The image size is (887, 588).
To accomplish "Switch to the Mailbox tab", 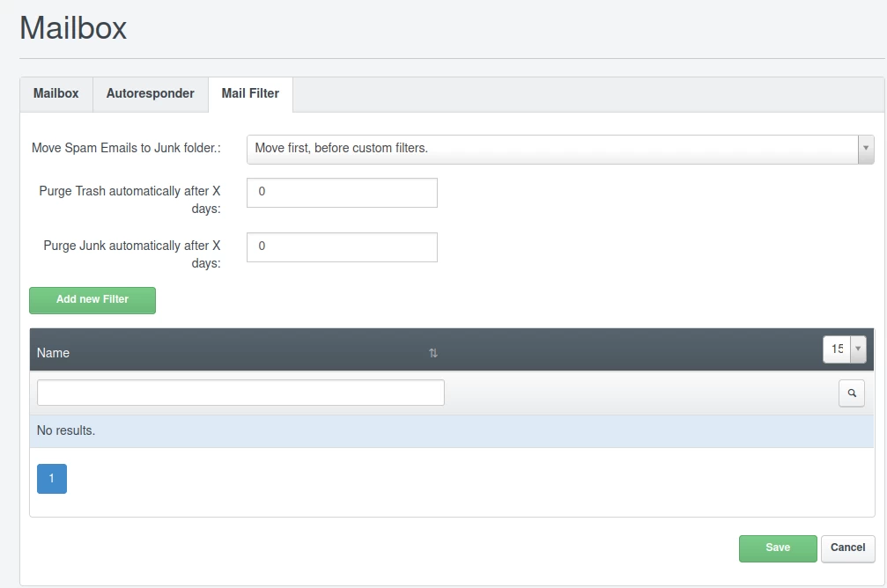I will pos(56,93).
